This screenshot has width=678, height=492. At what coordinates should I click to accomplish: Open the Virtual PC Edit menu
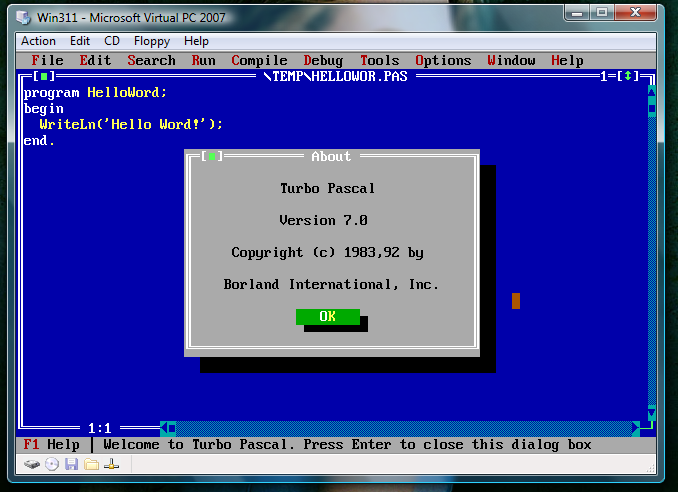(x=80, y=41)
